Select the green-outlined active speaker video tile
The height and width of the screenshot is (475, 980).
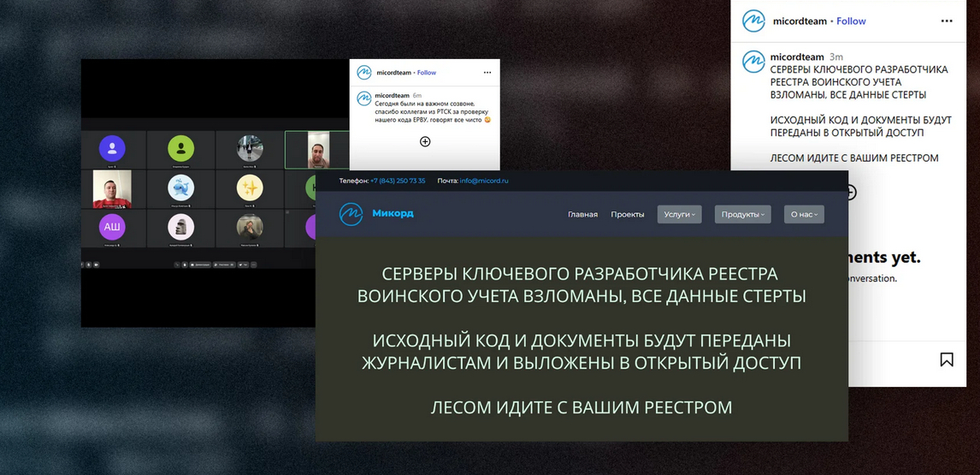[317, 150]
